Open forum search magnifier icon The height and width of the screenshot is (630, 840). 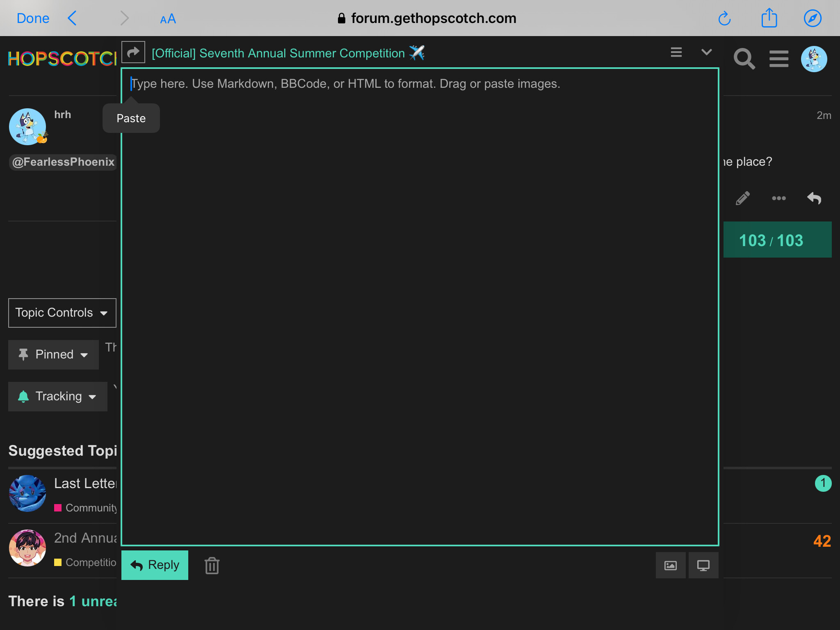point(744,59)
